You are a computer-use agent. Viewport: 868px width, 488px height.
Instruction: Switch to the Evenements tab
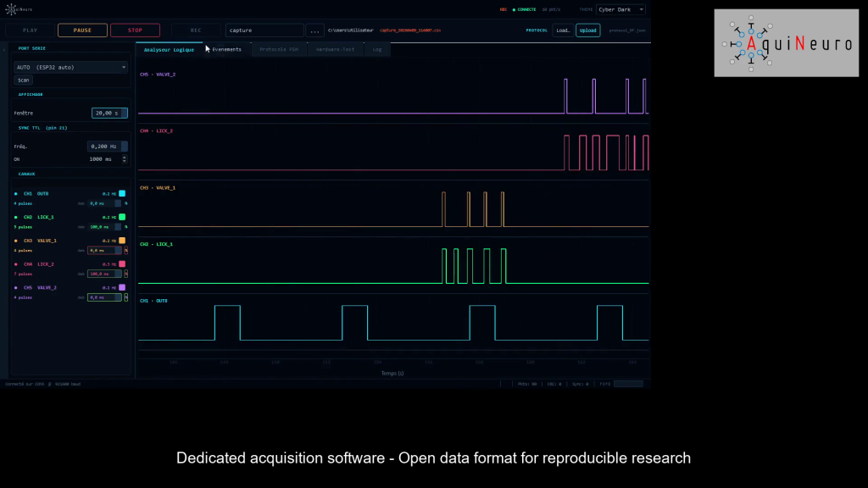(x=226, y=49)
